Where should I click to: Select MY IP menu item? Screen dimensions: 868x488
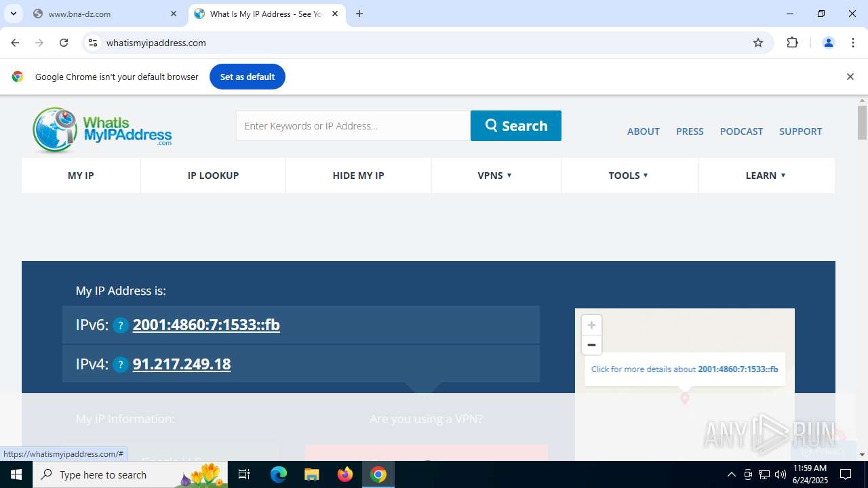[x=81, y=176]
